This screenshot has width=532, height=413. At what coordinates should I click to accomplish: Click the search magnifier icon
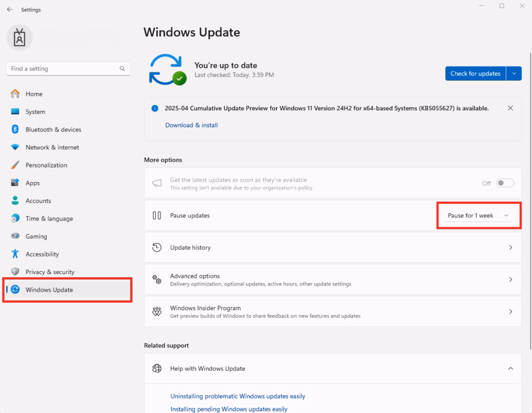[x=122, y=69]
